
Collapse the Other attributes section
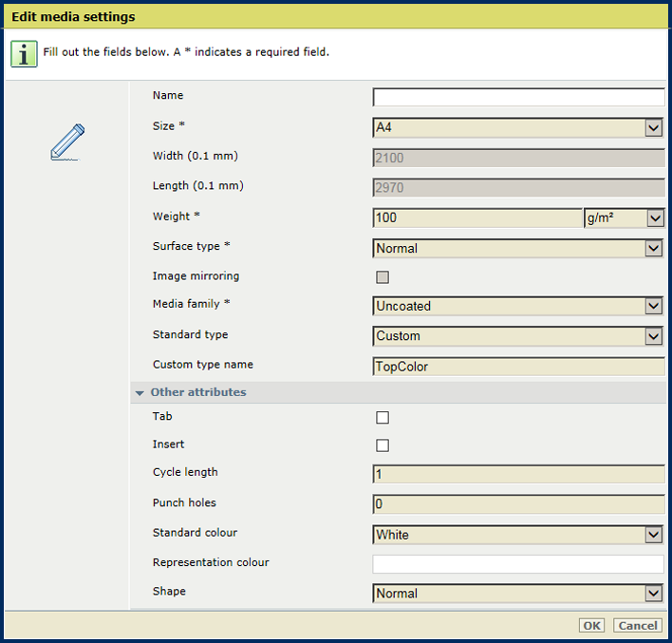click(140, 392)
